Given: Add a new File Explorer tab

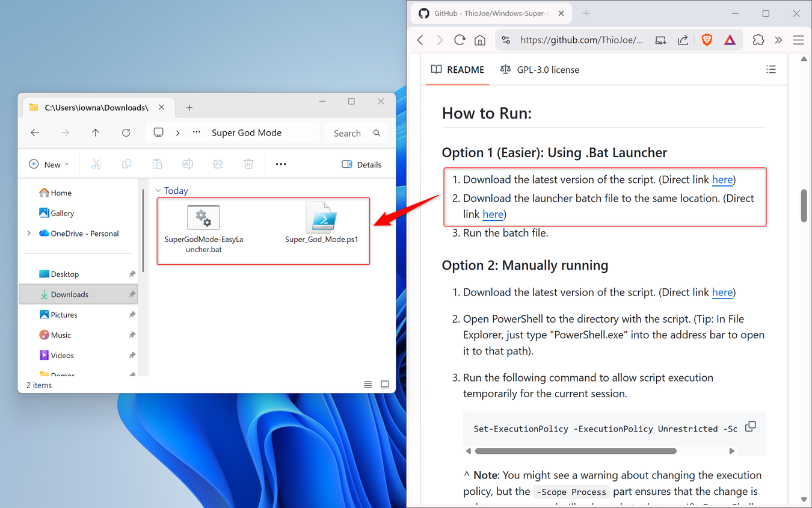Looking at the screenshot, I should point(189,108).
